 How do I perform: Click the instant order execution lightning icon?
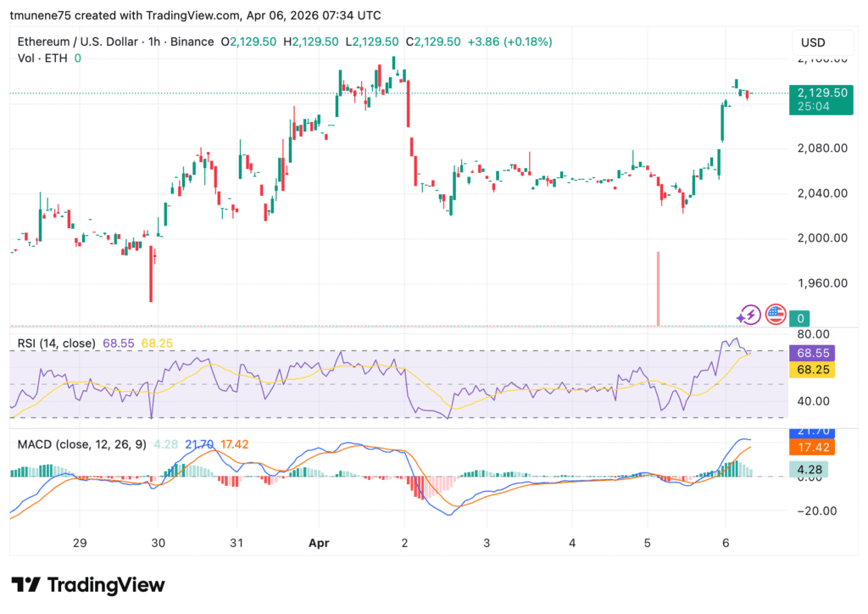click(751, 315)
